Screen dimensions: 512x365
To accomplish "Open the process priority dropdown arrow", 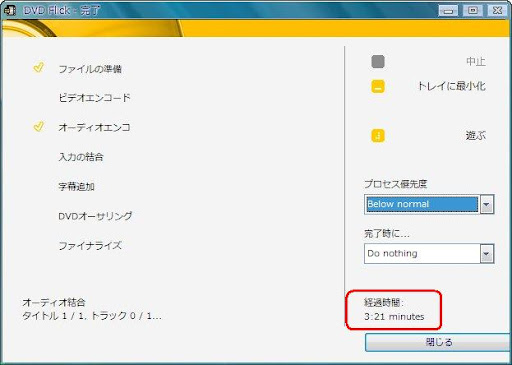I will [487, 204].
